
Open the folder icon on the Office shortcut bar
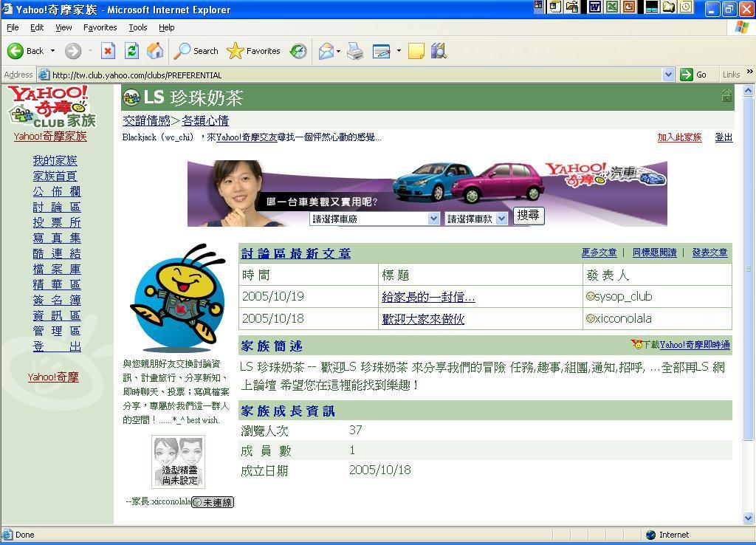pos(669,7)
